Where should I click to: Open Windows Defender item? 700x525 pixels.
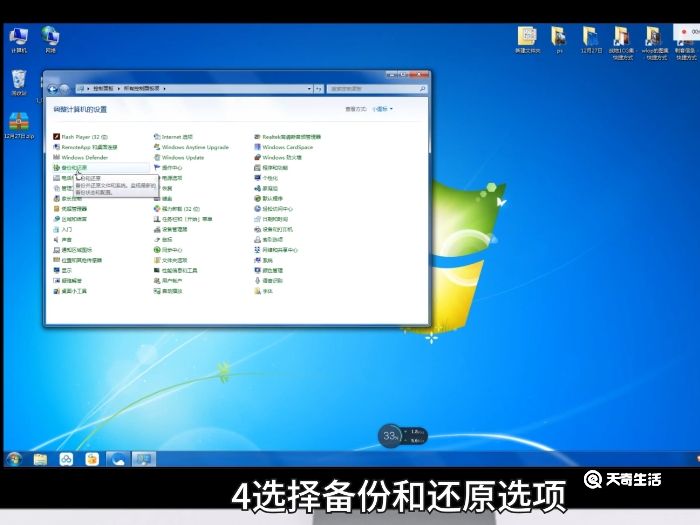point(80,158)
